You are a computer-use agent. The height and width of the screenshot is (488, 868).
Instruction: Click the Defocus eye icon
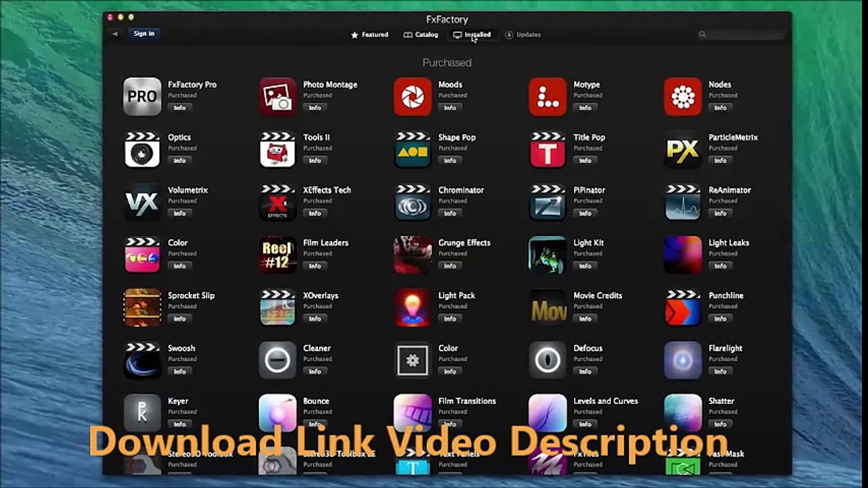(548, 360)
